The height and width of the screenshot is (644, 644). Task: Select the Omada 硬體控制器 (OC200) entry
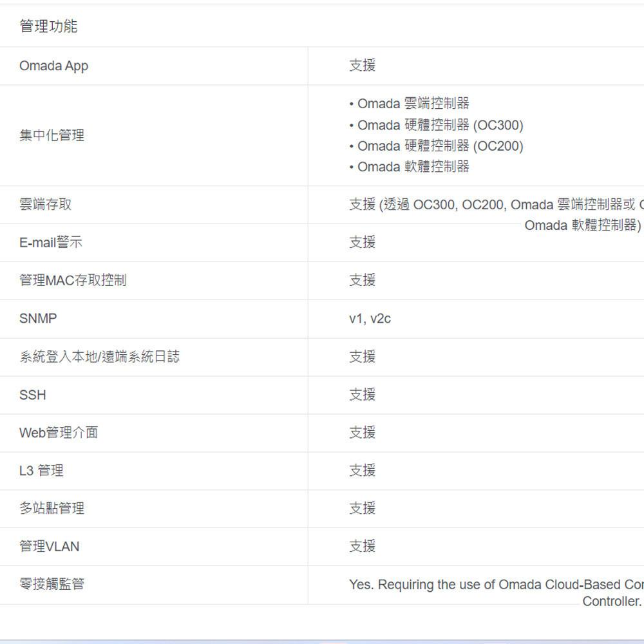pos(438,146)
